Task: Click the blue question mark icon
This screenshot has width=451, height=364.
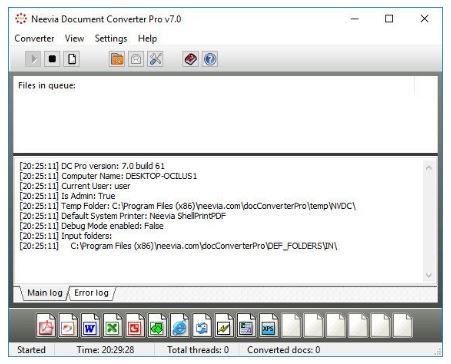Action: coord(210,59)
